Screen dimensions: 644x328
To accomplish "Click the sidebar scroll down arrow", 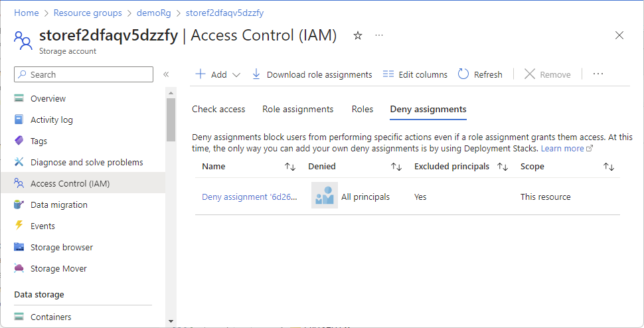I will (x=171, y=321).
